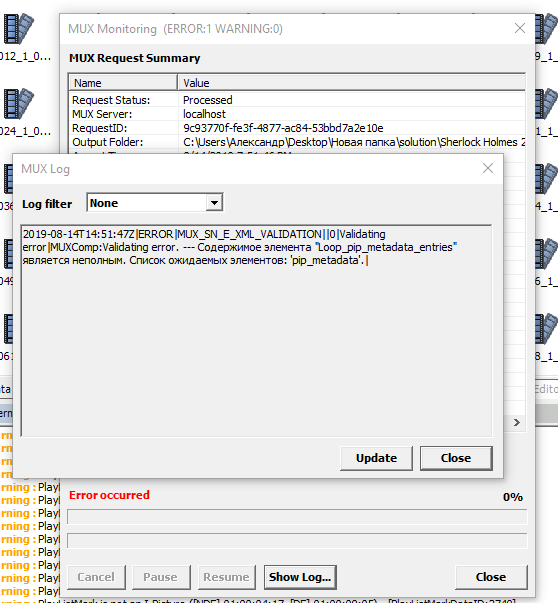The width and height of the screenshot is (558, 603).
Task: Click the MUX Request Summary heading
Action: [135, 58]
